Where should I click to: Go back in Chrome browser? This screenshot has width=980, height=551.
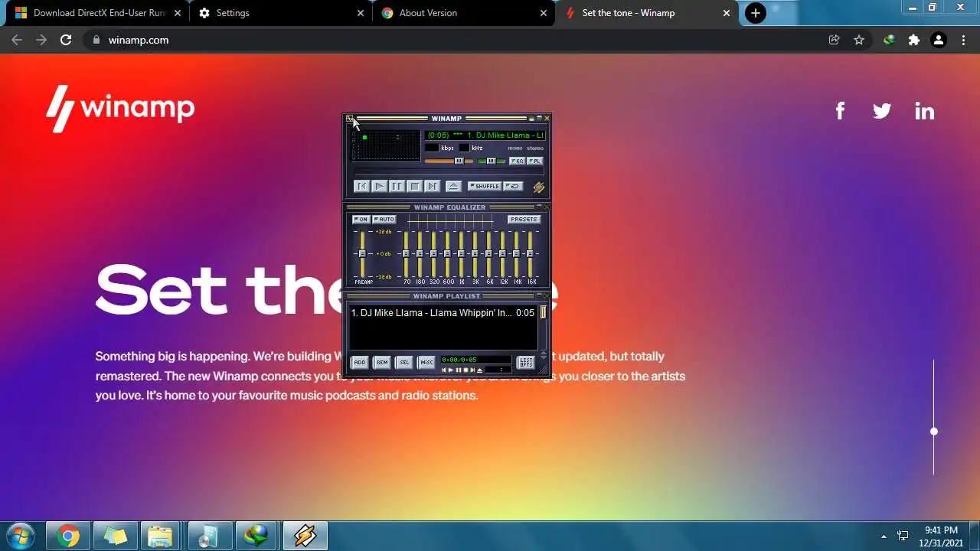pos(17,40)
